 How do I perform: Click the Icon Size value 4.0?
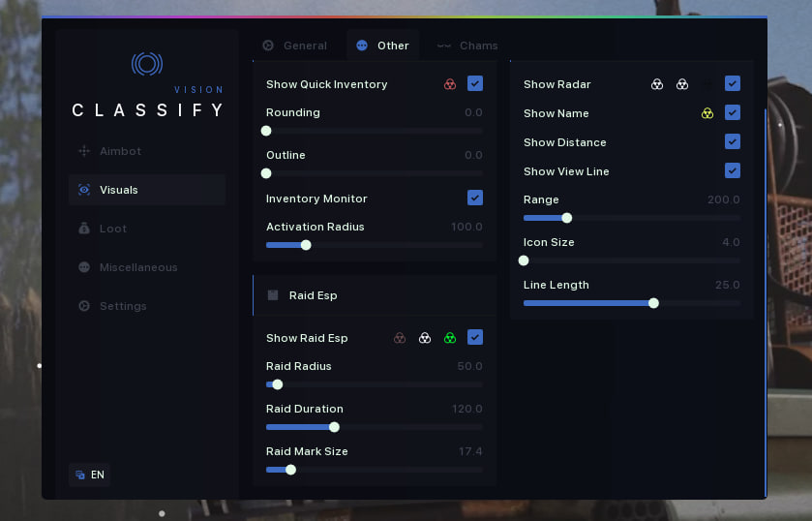click(731, 242)
